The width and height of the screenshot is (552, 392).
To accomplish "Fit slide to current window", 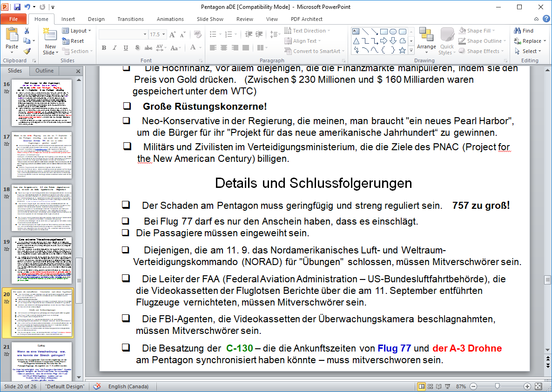I will point(538,386).
